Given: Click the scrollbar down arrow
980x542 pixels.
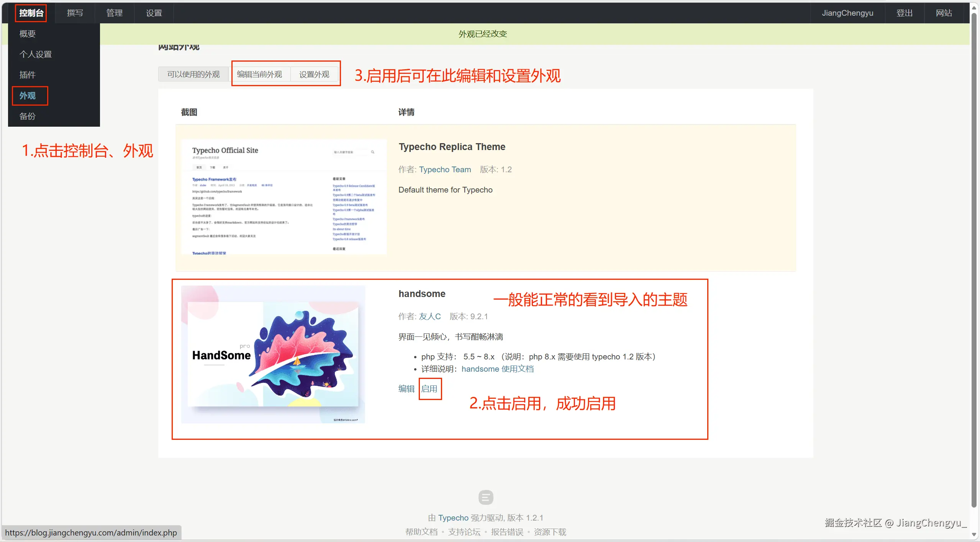Looking at the screenshot, I should pos(974,534).
